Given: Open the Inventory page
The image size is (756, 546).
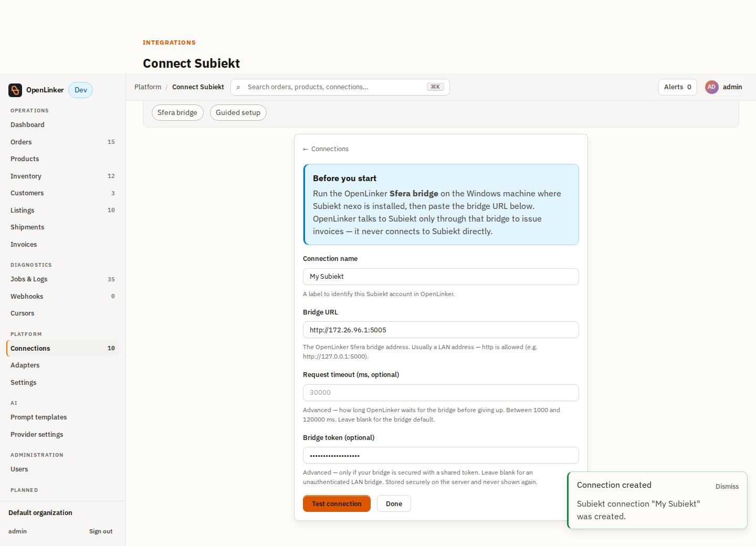Looking at the screenshot, I should (x=63, y=176).
